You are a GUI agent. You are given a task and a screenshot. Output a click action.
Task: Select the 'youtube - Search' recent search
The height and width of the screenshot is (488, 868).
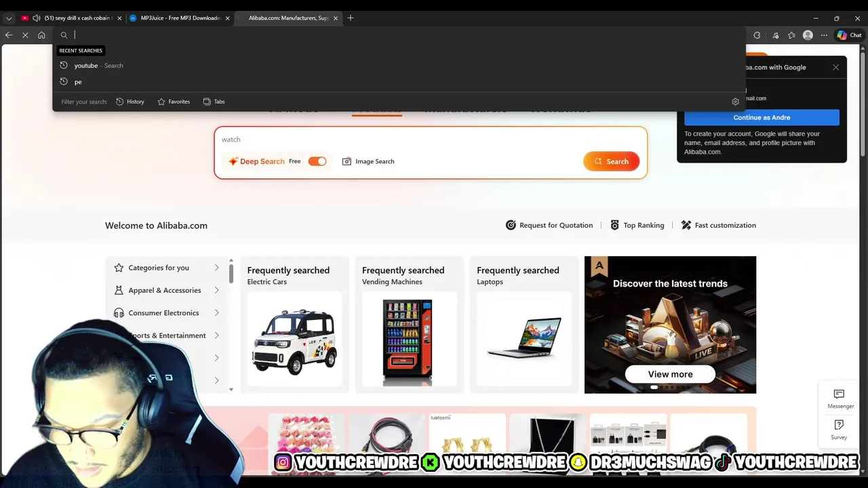pos(399,66)
